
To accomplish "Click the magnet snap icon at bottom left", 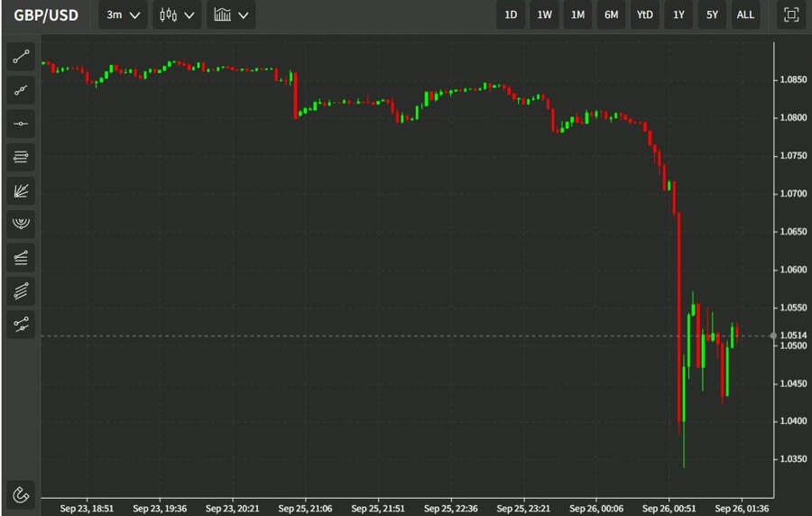I will [x=21, y=494].
